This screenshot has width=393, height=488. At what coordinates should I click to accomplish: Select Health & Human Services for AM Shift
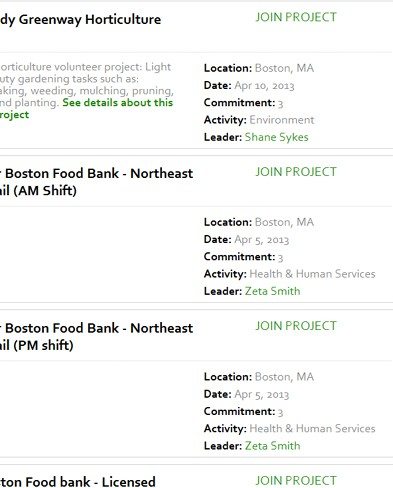tap(312, 274)
